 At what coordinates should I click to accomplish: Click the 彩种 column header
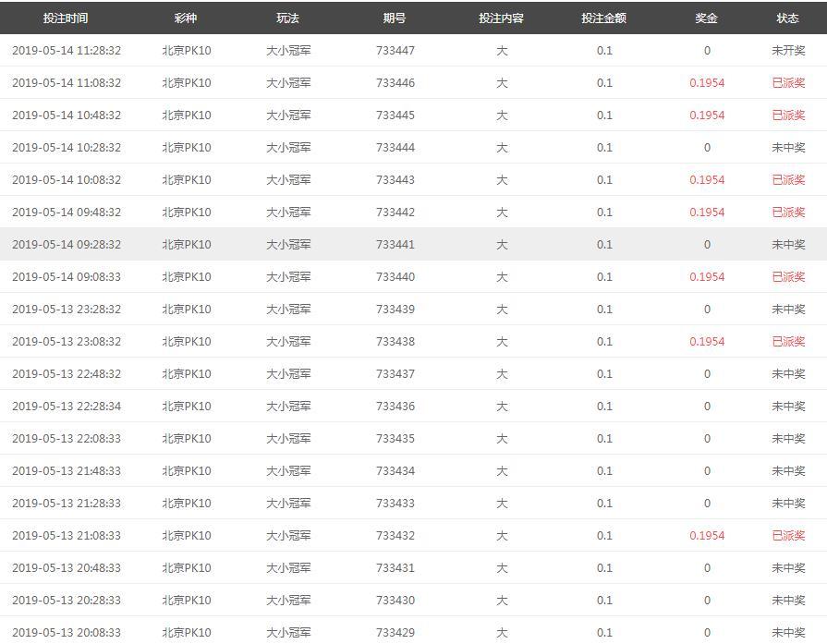tap(186, 18)
